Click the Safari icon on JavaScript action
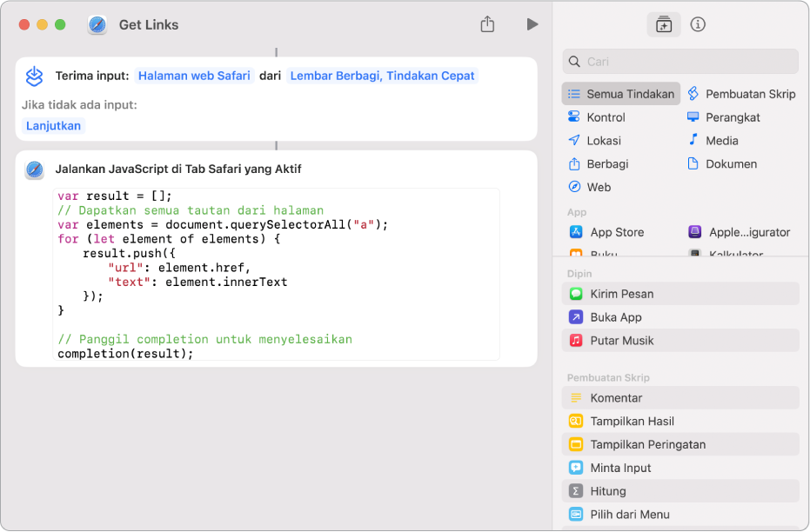810x532 pixels. (x=35, y=170)
